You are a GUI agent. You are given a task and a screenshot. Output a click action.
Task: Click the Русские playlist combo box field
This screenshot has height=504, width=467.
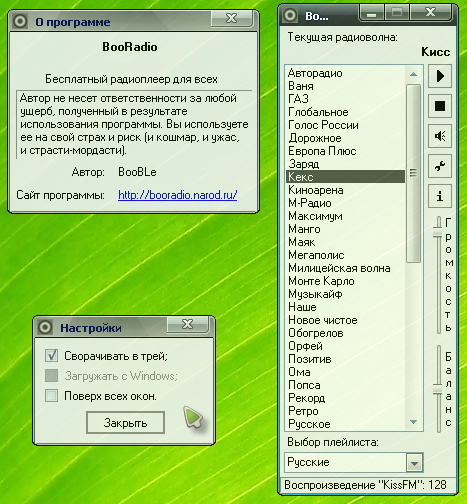pyautogui.click(x=354, y=462)
